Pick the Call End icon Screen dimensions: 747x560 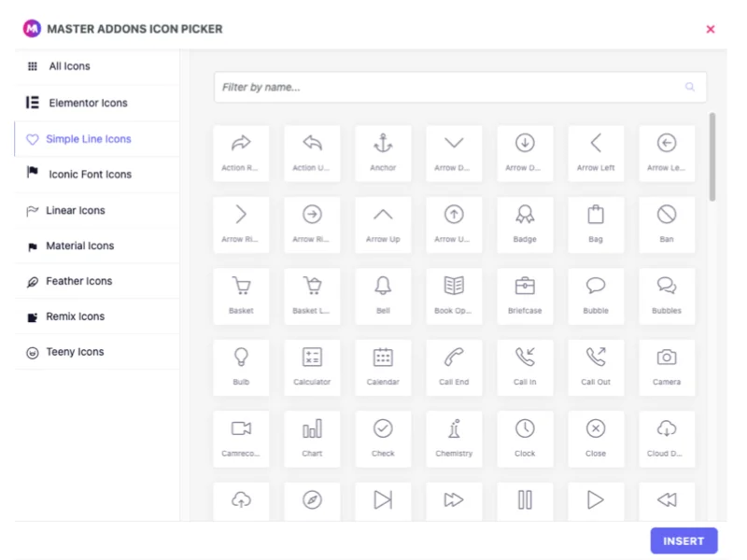click(454, 368)
